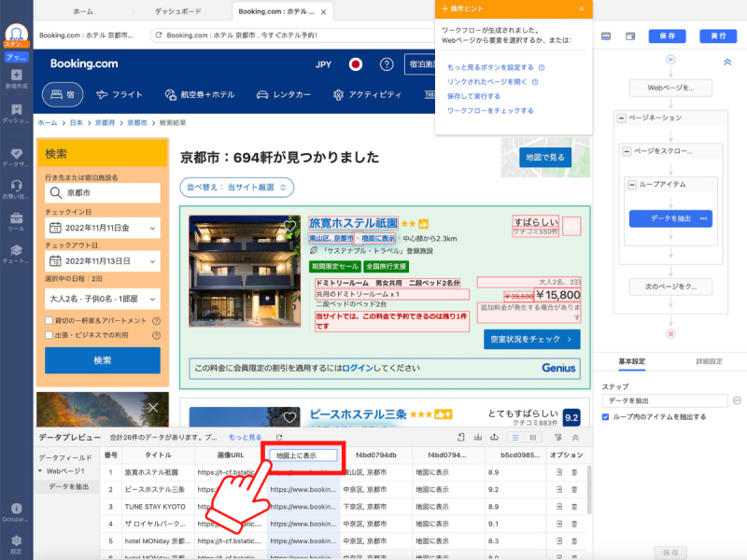Click the 実行 run button
The width and height of the screenshot is (747, 560).
tap(718, 36)
